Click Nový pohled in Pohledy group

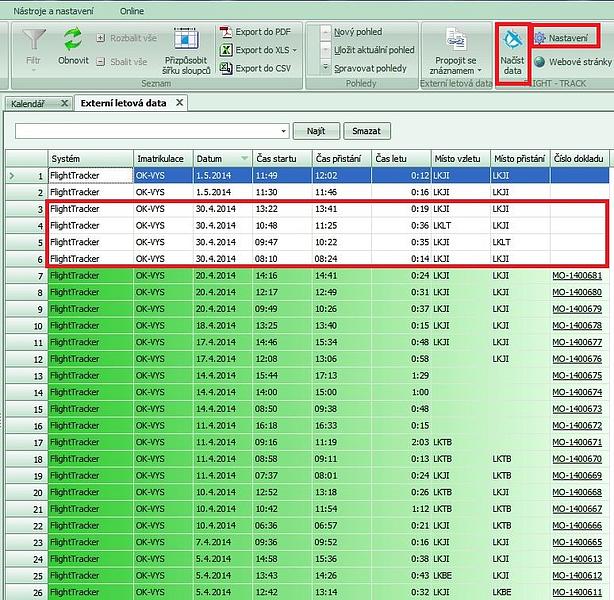click(x=358, y=32)
